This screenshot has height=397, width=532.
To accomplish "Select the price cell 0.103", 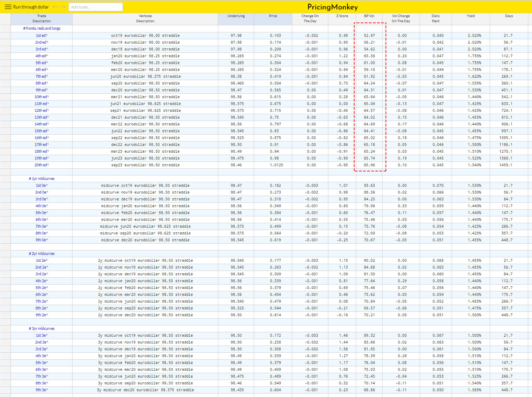I will pyautogui.click(x=273, y=35).
